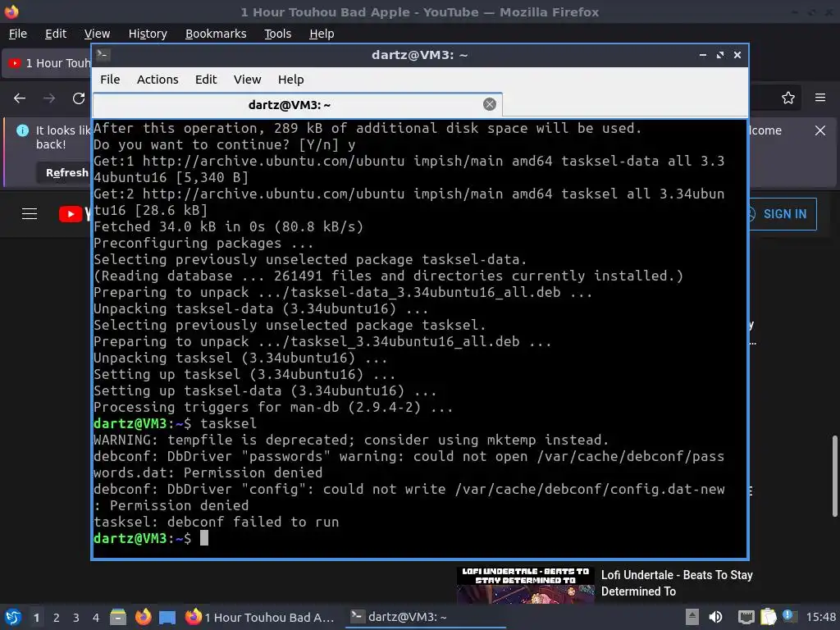Viewport: 840px width, 630px height.
Task: Open removable media eject tray icon
Action: [692, 617]
